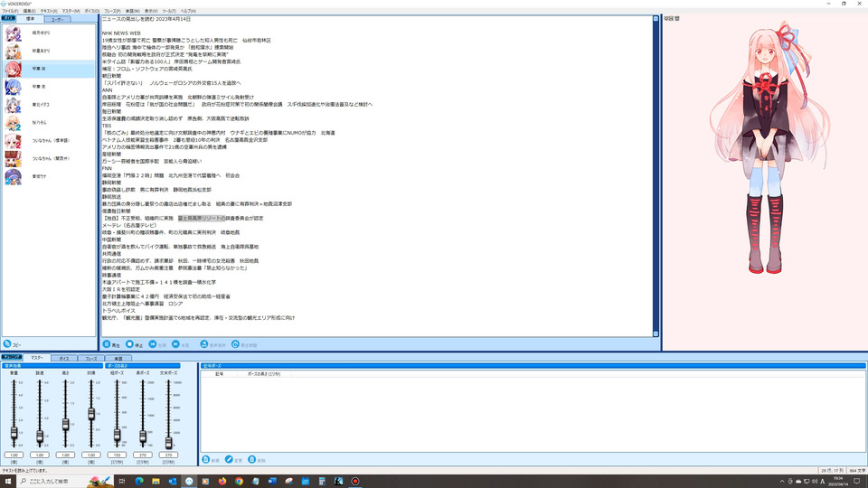Click the 短ポーズ value field showing 150

click(x=117, y=455)
